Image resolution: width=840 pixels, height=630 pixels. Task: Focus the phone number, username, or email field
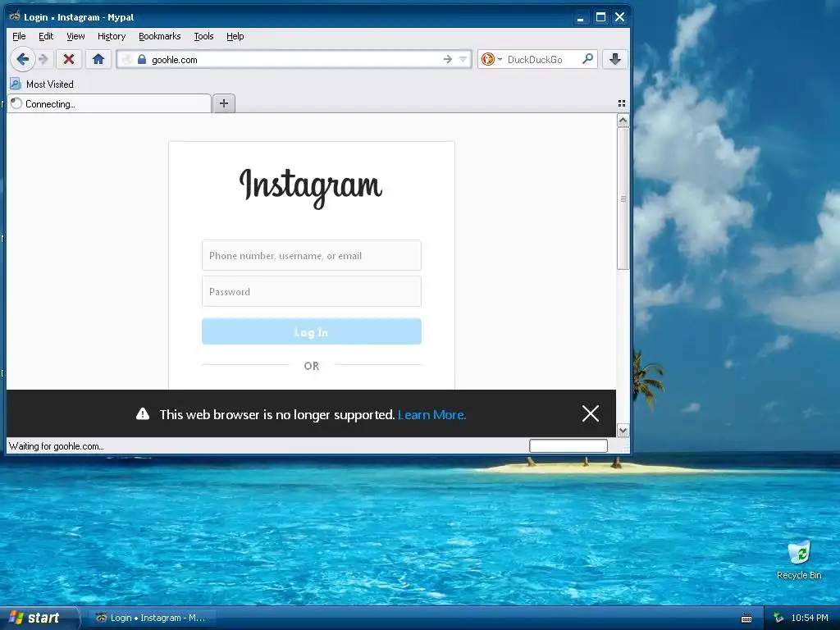311,256
